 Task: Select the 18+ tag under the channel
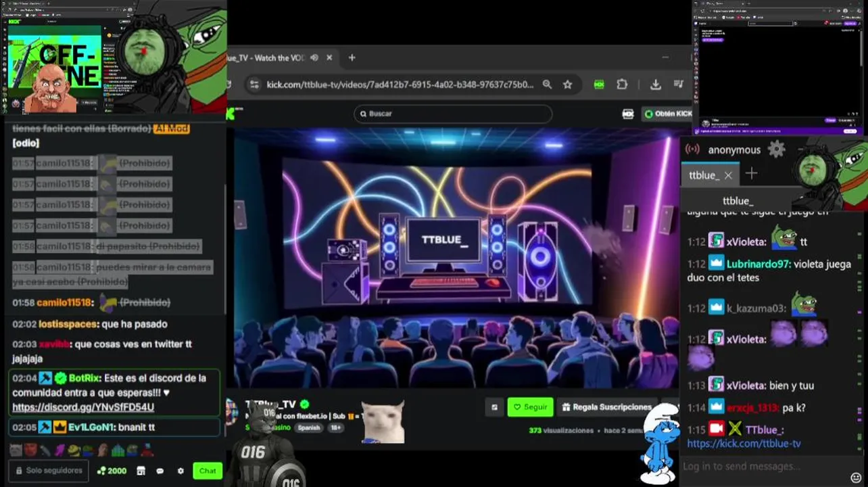[x=335, y=427]
